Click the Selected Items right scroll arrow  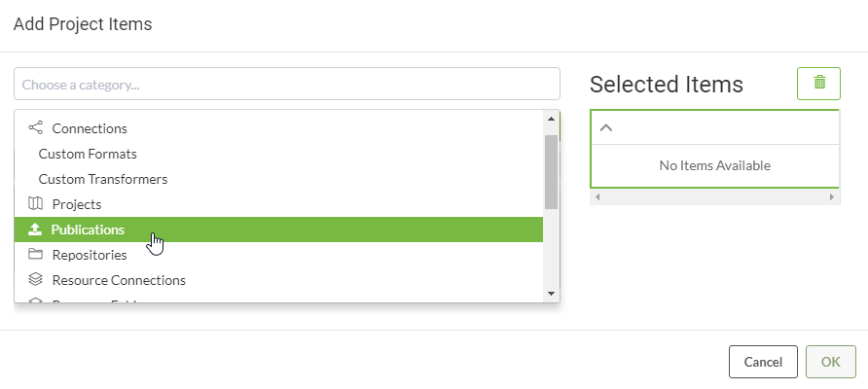point(831,197)
